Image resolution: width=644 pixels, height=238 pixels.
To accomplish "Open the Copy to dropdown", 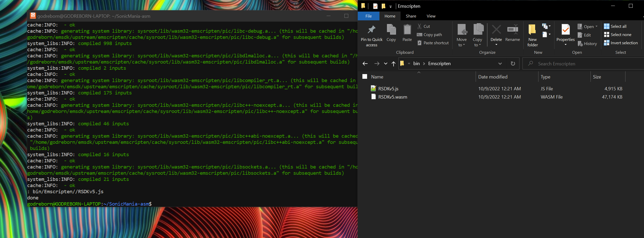I will pos(477,42).
